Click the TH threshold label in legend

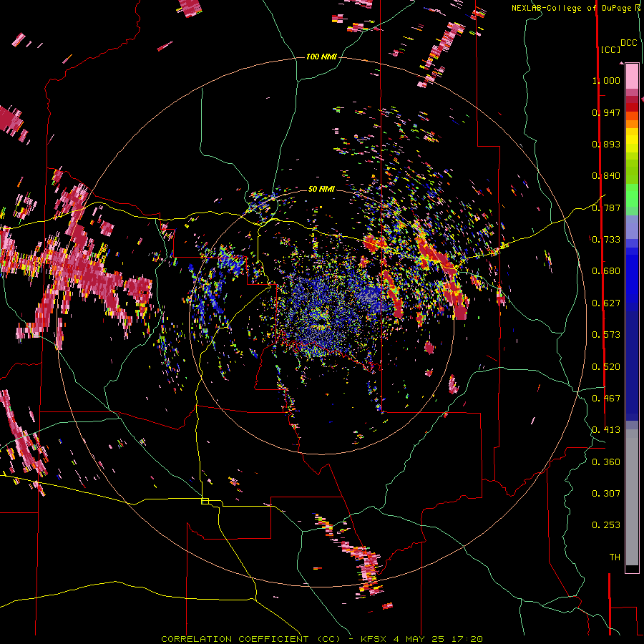coord(615,557)
